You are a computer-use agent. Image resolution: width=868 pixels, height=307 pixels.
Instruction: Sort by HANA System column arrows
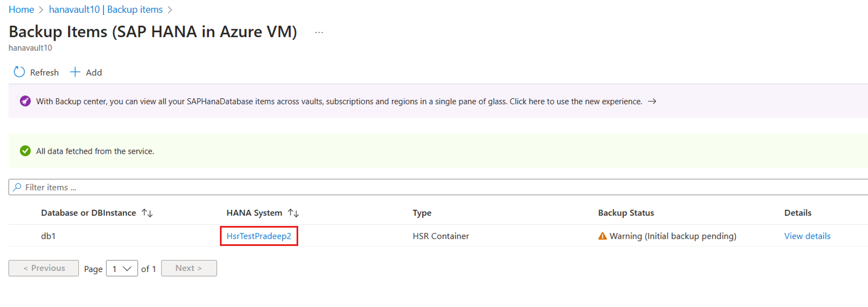294,213
